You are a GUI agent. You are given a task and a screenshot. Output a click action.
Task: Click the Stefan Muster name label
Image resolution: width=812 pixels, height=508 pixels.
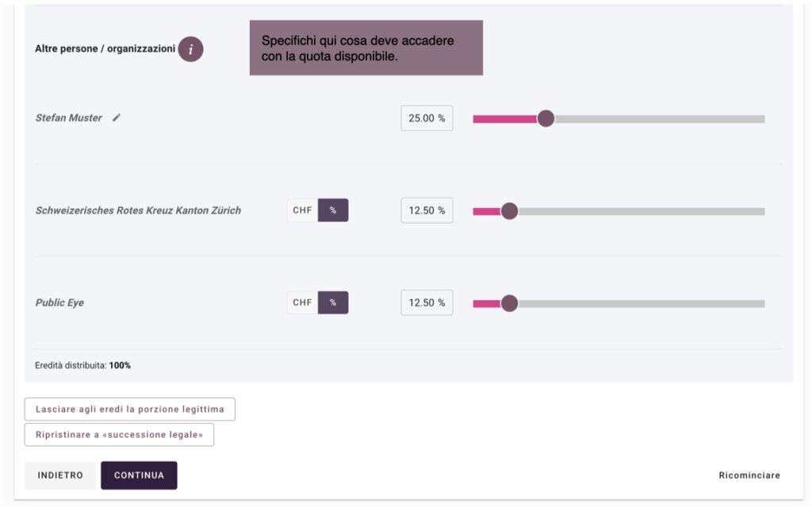(x=69, y=117)
